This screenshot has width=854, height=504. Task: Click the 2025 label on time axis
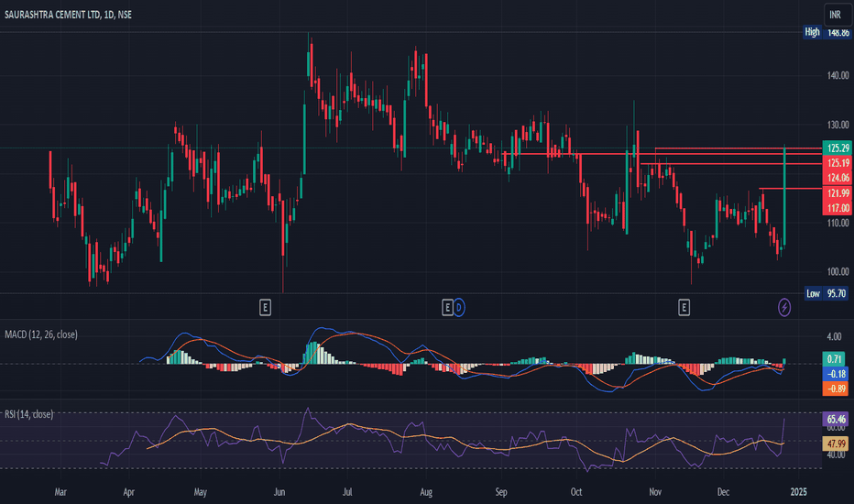798,492
